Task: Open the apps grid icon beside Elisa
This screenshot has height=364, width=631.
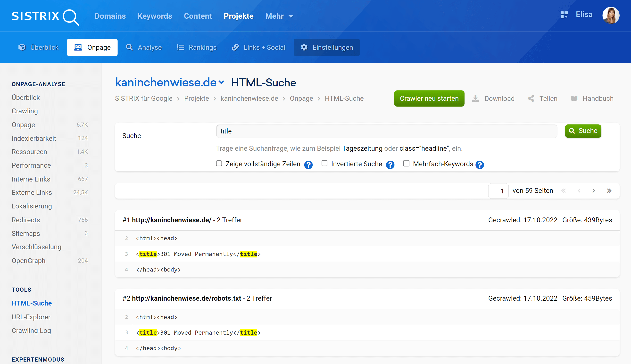Action: tap(564, 15)
